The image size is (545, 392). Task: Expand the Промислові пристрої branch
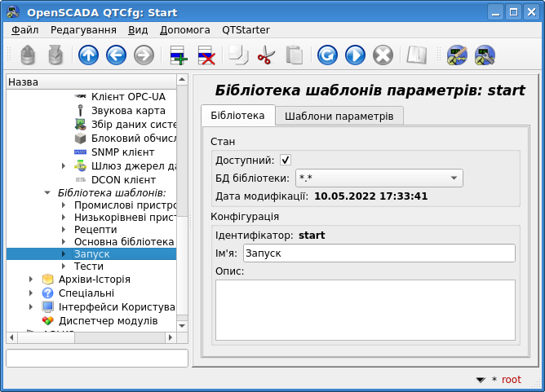(64, 205)
